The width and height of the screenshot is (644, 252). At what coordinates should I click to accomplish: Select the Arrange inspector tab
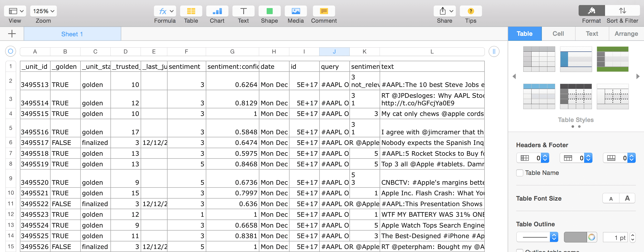tap(626, 34)
